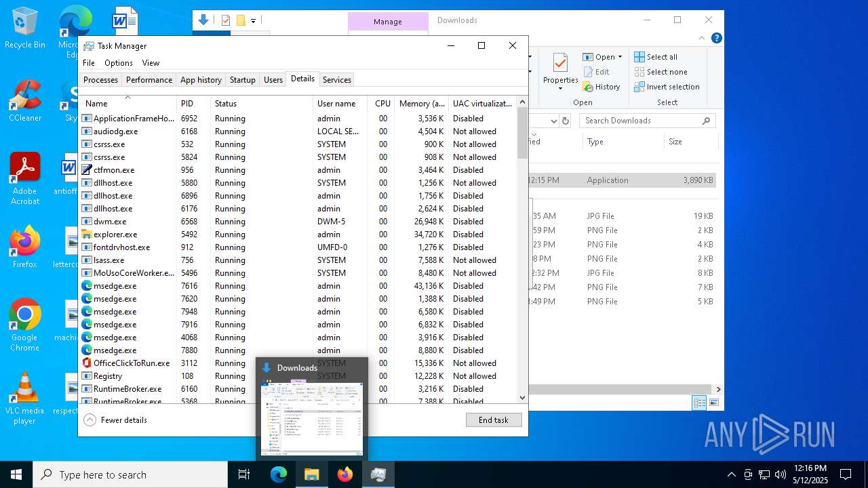The width and height of the screenshot is (868, 488).
Task: Switch to details view icon in Downloads window
Action: click(x=699, y=403)
